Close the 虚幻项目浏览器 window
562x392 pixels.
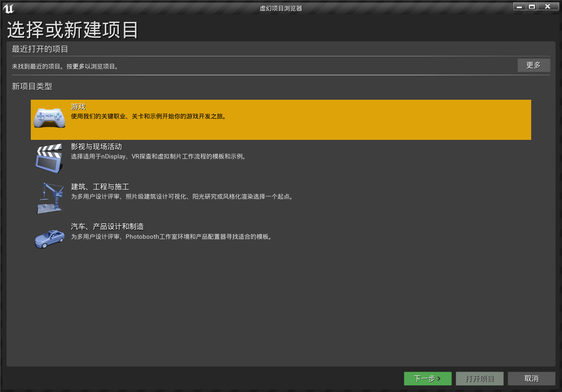pos(547,6)
